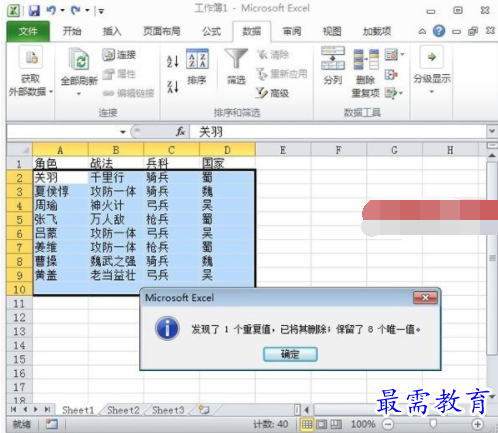Click cell containing 老当益壮
Image resolution: width=498 pixels, height=433 pixels.
[x=116, y=275]
